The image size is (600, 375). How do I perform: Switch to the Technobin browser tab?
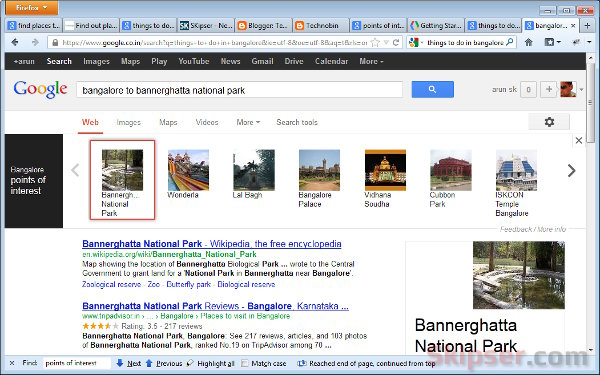pyautogui.click(x=321, y=26)
